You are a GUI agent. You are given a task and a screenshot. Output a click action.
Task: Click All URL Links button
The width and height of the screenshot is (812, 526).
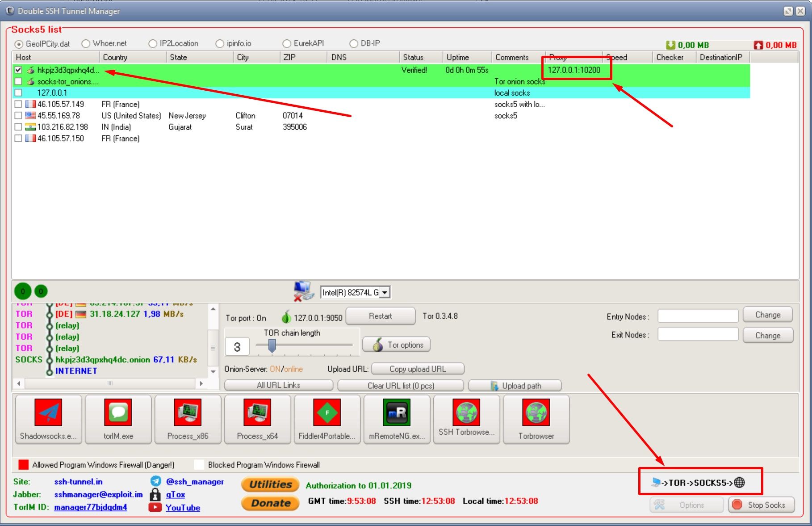[278, 385]
